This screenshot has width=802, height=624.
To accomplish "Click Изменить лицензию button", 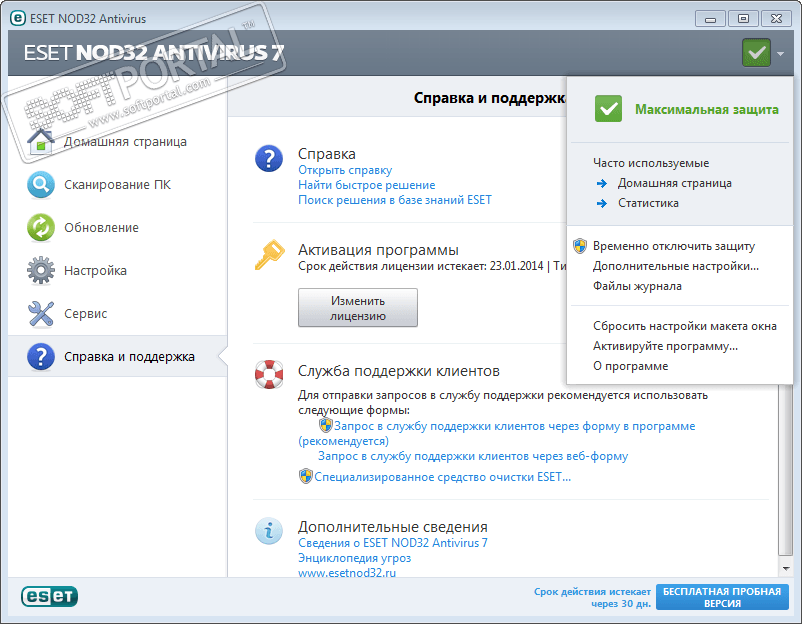I will click(x=358, y=307).
